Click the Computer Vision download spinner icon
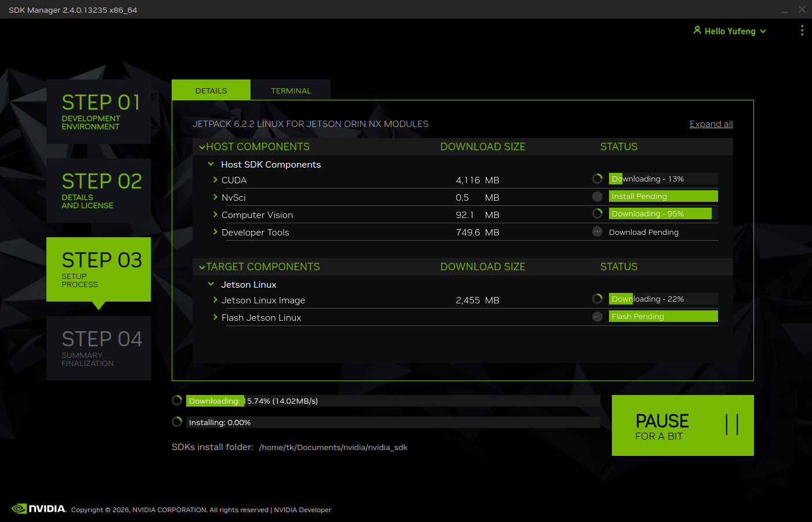The height and width of the screenshot is (522, 812). [597, 213]
